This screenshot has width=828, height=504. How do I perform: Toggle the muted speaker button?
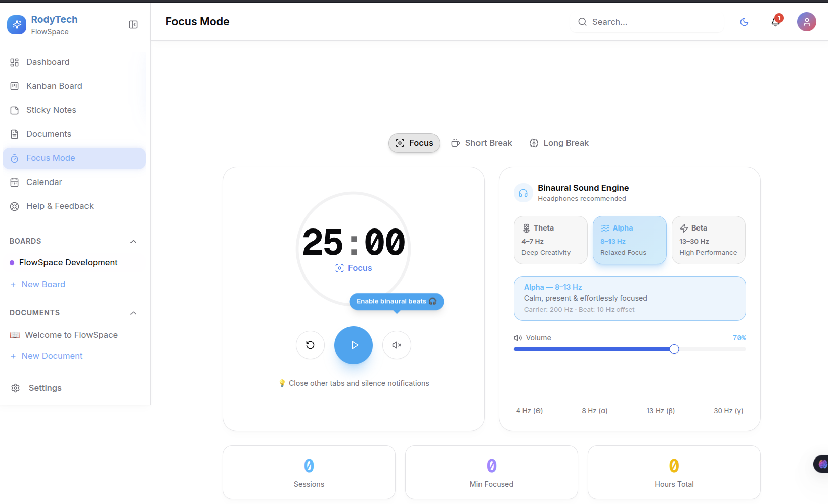point(397,345)
